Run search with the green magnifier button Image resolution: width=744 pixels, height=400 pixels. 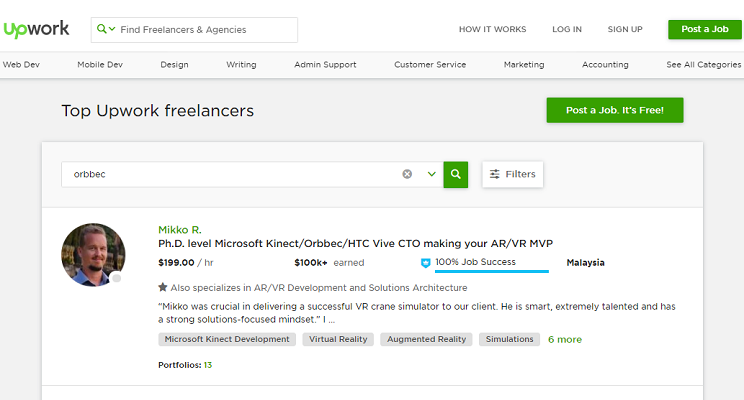click(456, 174)
